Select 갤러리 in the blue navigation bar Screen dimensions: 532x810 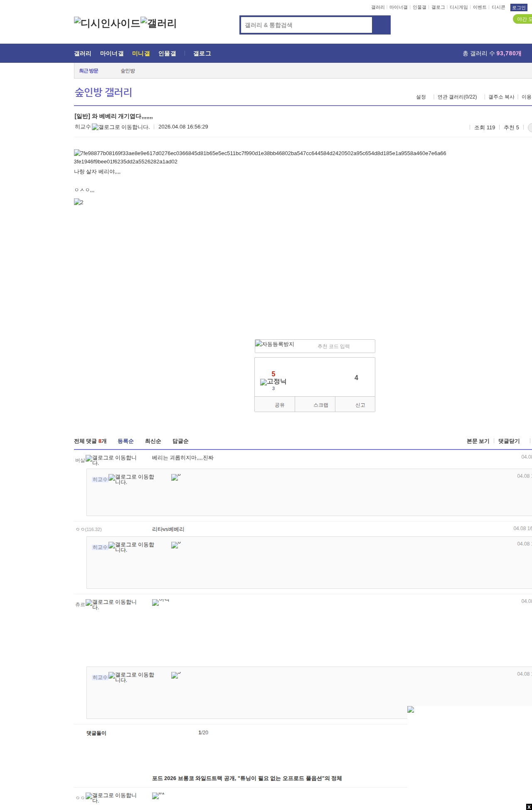pos(83,54)
